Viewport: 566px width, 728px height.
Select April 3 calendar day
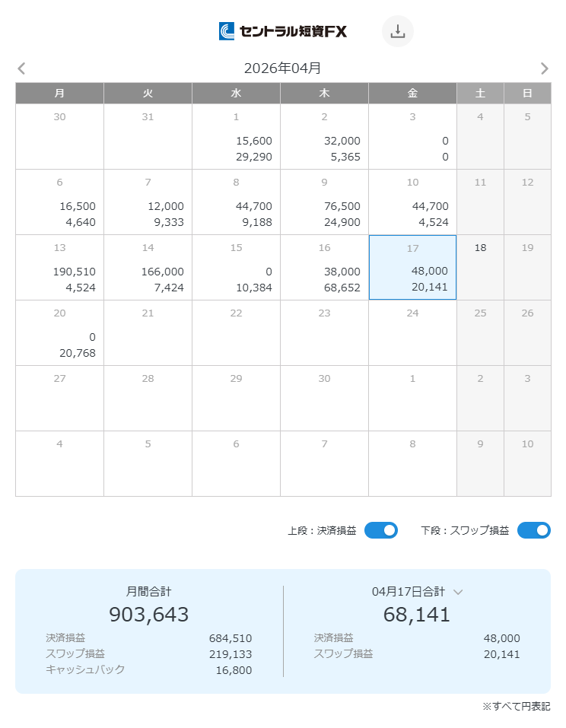pyautogui.click(x=412, y=136)
